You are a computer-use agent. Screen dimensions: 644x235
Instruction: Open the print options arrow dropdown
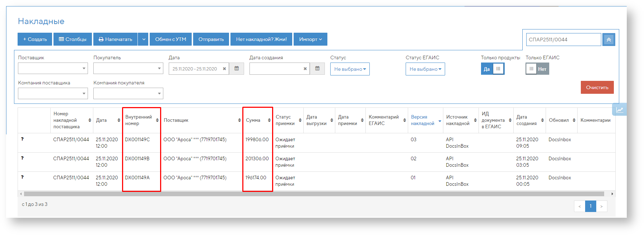pos(144,39)
